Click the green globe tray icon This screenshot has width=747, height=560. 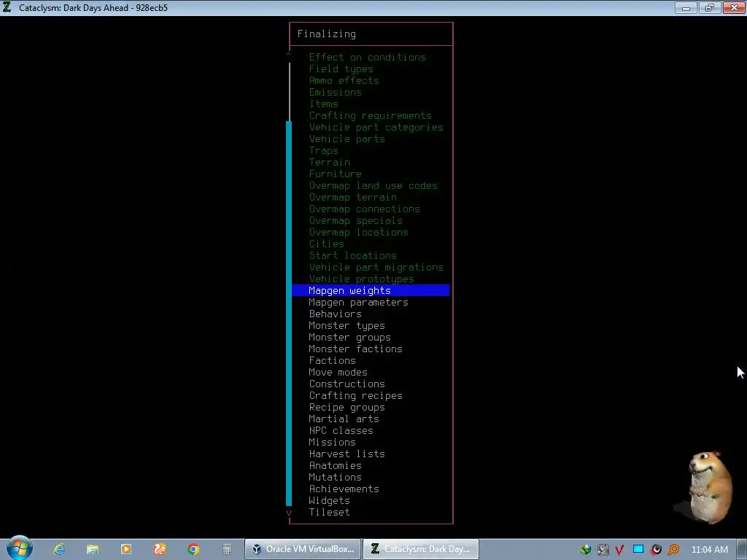click(x=586, y=550)
